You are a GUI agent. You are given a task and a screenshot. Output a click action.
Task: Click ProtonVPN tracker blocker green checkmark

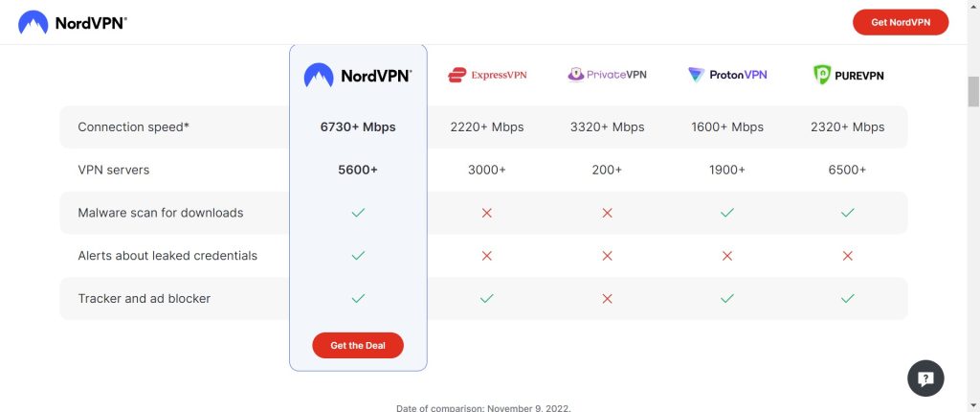[x=727, y=299]
